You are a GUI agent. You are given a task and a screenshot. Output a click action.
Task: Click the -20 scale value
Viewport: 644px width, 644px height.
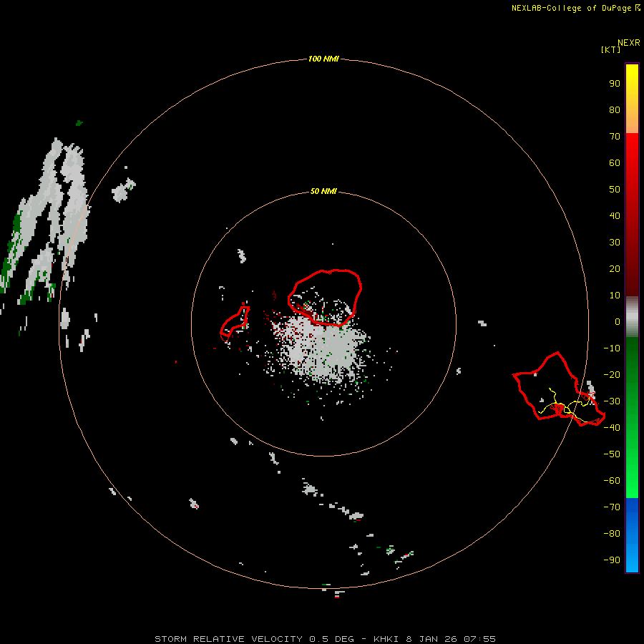pyautogui.click(x=612, y=374)
